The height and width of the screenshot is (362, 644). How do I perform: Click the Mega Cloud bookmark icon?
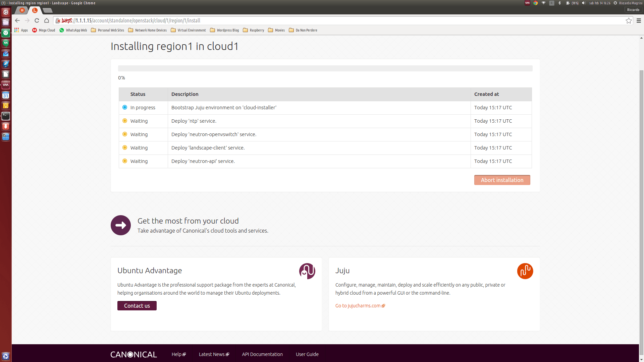click(35, 30)
